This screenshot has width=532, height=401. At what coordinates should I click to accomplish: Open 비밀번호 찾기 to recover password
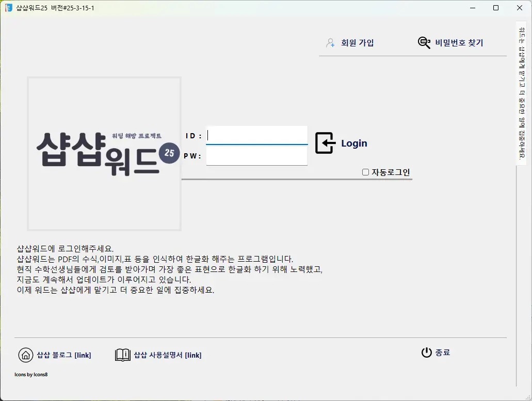460,43
